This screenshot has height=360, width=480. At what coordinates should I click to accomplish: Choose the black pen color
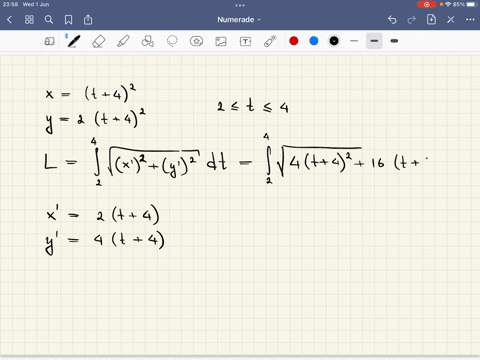334,41
